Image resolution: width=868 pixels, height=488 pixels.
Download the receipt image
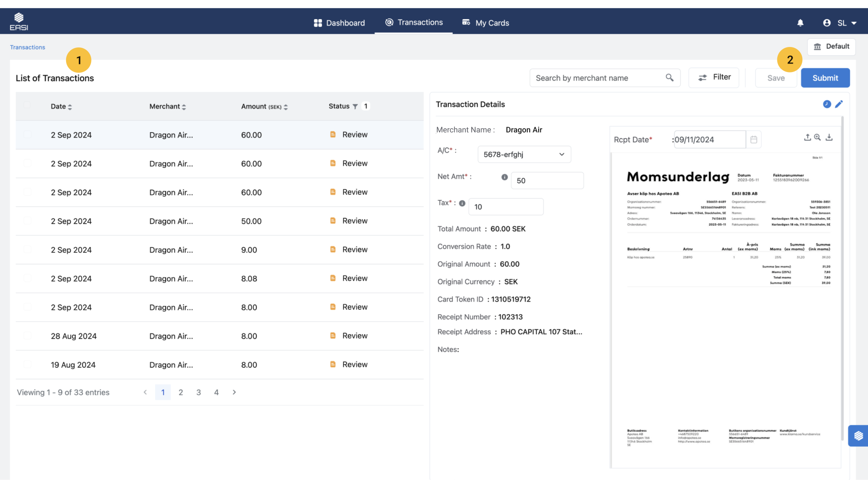(829, 137)
